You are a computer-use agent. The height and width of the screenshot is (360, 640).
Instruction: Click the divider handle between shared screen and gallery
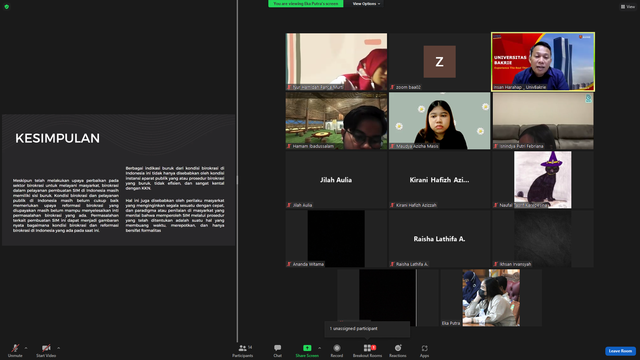237,180
